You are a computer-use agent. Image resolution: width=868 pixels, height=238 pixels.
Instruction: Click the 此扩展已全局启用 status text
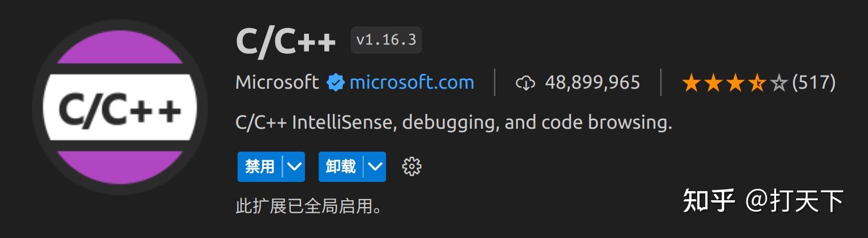tap(309, 206)
